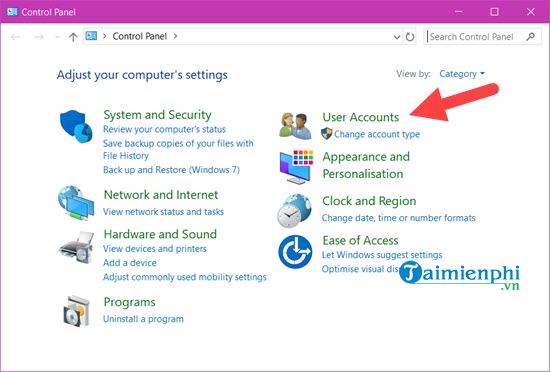Open Review your computer's status

(164, 129)
